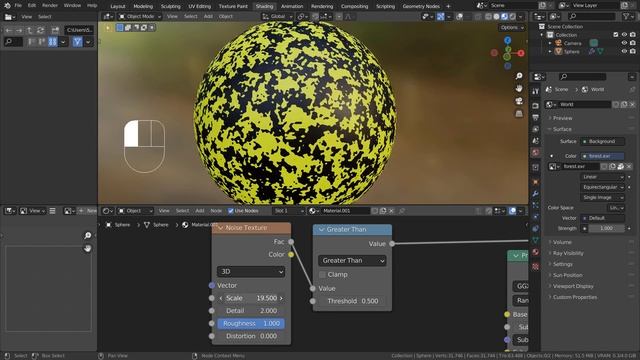The width and height of the screenshot is (640, 360).
Task: Open the Greater Than operation dropdown
Action: pyautogui.click(x=352, y=260)
